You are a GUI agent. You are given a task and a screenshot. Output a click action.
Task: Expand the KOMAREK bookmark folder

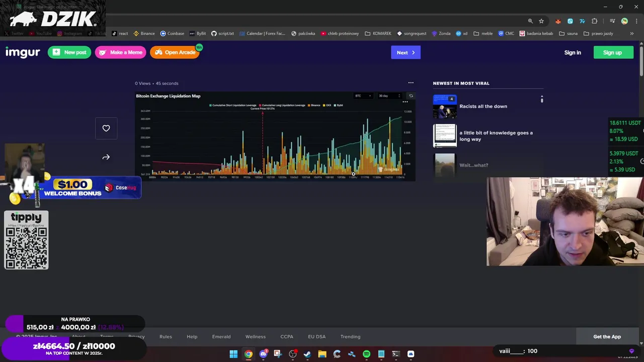[378, 34]
